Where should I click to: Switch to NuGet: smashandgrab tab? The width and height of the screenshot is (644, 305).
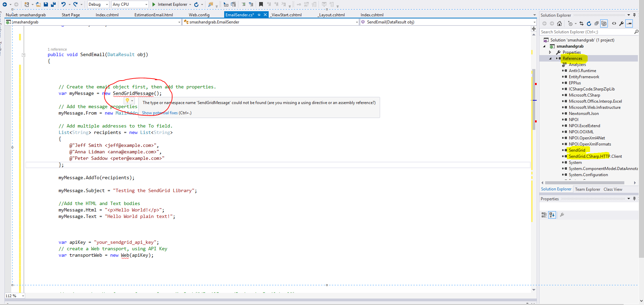click(x=26, y=15)
